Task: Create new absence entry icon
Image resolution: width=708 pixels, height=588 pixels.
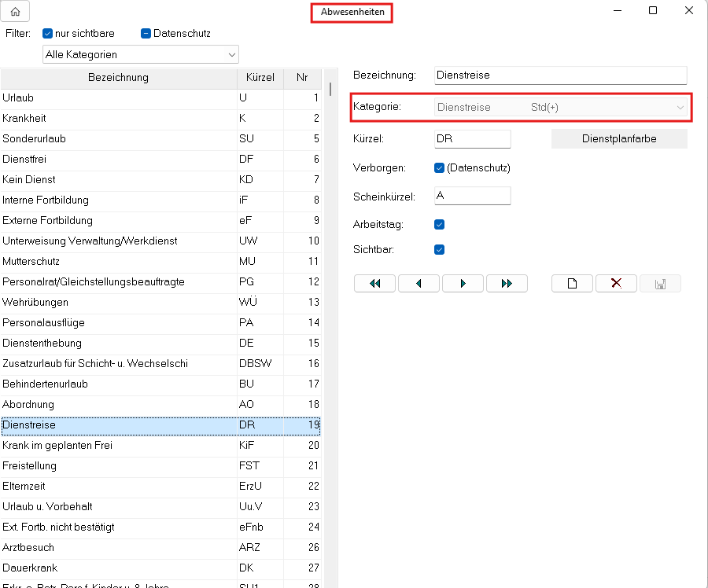Action: click(572, 284)
